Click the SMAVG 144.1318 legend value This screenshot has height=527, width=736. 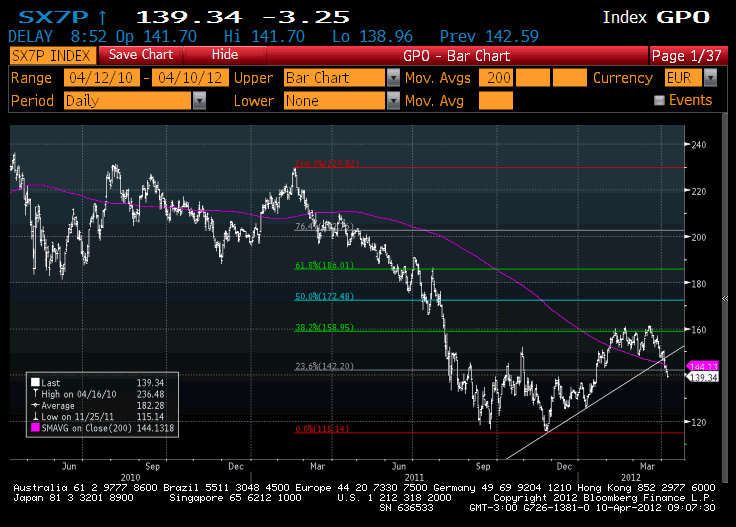(155, 428)
